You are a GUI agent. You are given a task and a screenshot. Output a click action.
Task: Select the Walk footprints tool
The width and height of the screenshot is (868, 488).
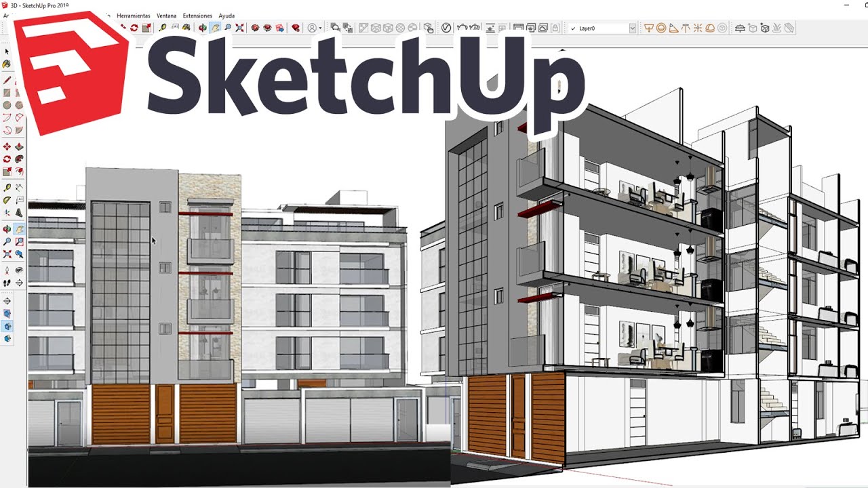[x=7, y=283]
